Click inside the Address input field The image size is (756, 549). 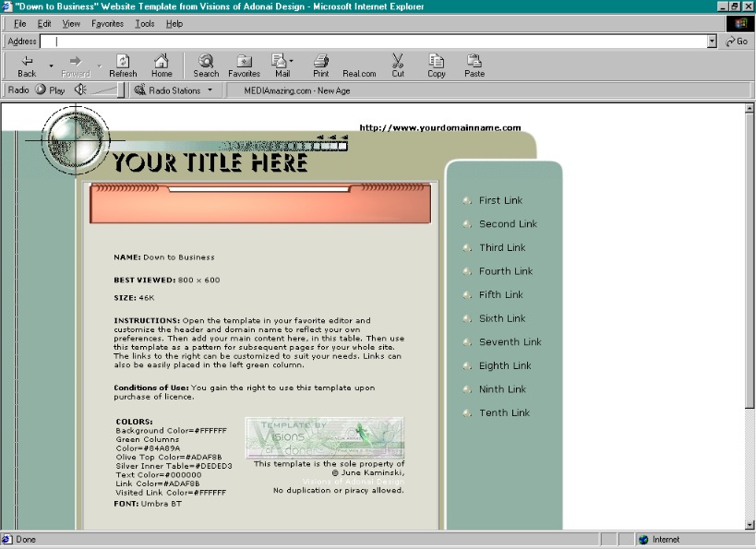click(x=369, y=42)
